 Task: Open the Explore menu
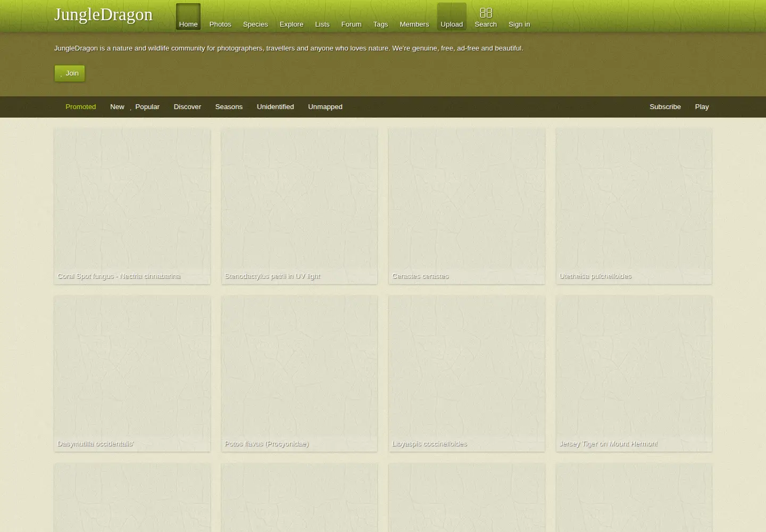pyautogui.click(x=292, y=24)
